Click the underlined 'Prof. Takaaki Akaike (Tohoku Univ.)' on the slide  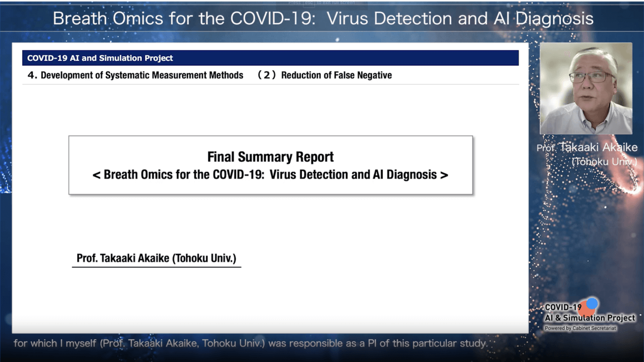pyautogui.click(x=156, y=258)
